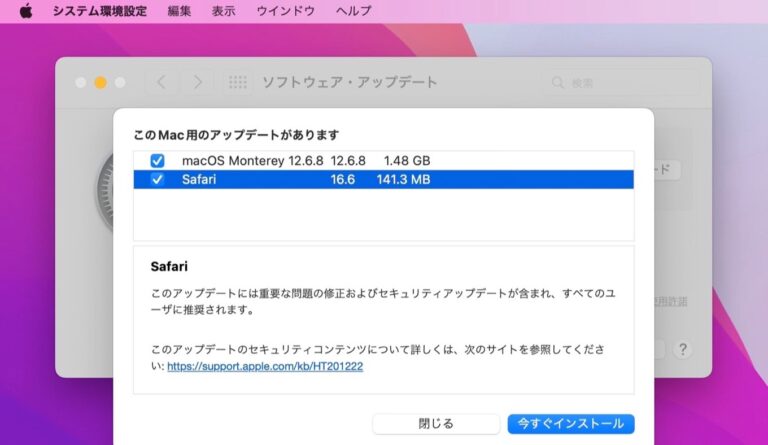
Task: Select the macOS Monterey 12.6.8 row name
Action: point(252,161)
